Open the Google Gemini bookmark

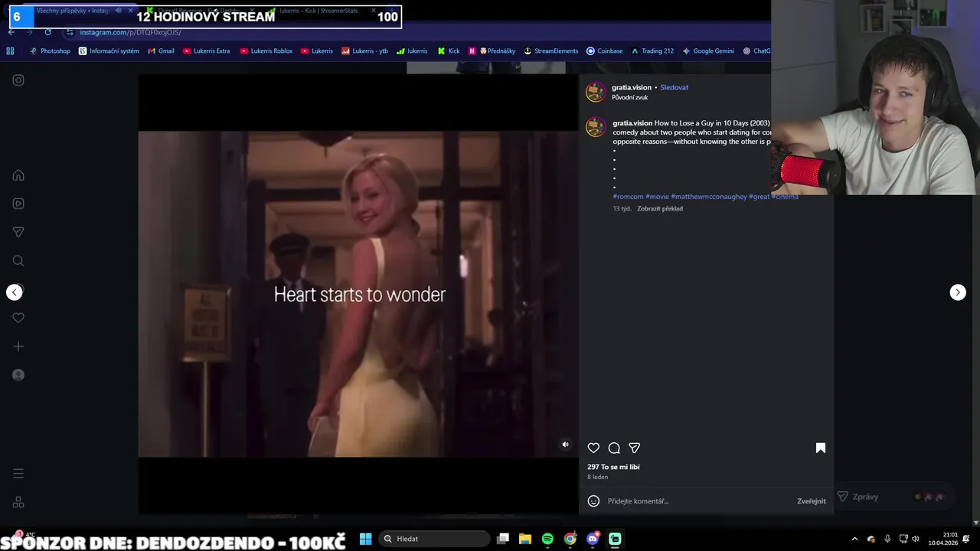[x=707, y=51]
